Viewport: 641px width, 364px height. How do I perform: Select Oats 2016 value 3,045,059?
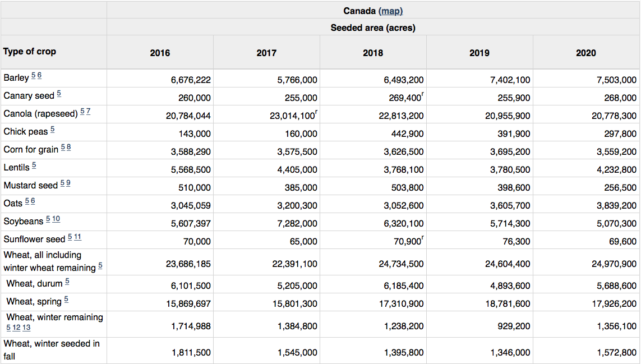point(191,206)
